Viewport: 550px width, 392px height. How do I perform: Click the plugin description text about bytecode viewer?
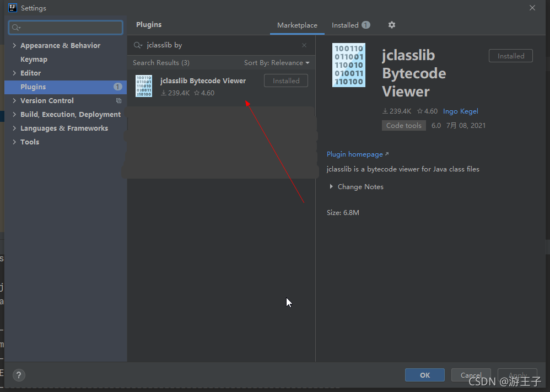pos(403,169)
